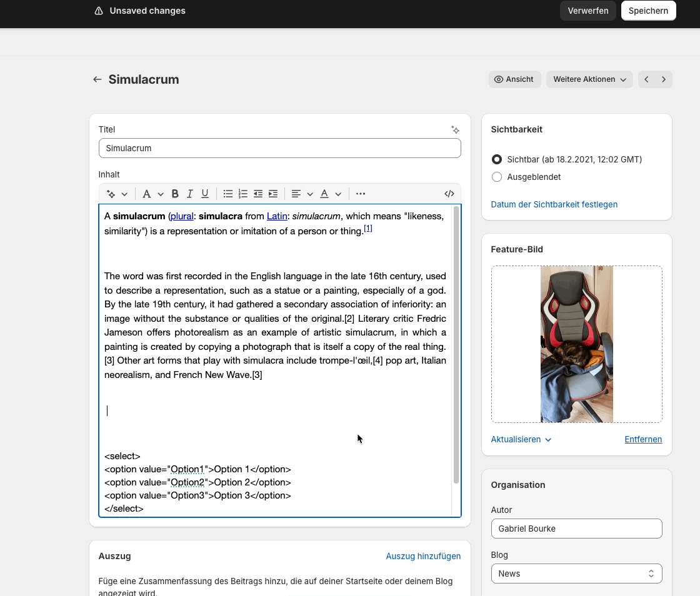Select the Ausgeblendet radio button
This screenshot has height=596, width=700.
point(497,177)
